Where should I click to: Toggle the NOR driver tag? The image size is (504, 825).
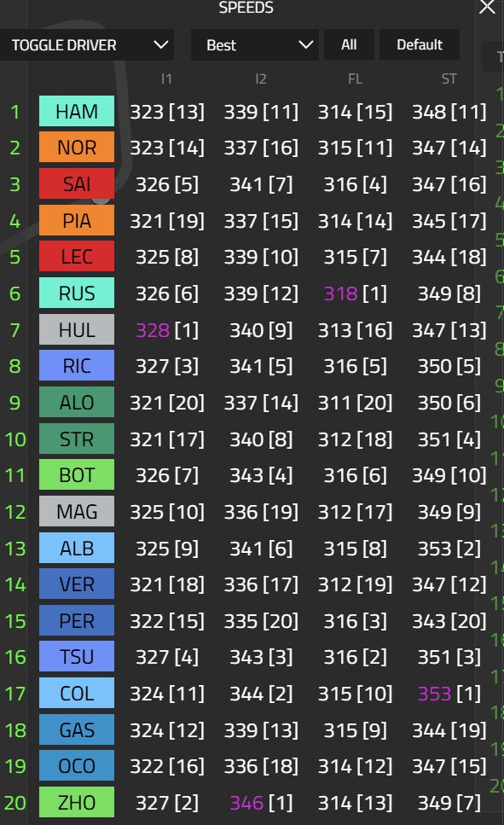(x=77, y=148)
